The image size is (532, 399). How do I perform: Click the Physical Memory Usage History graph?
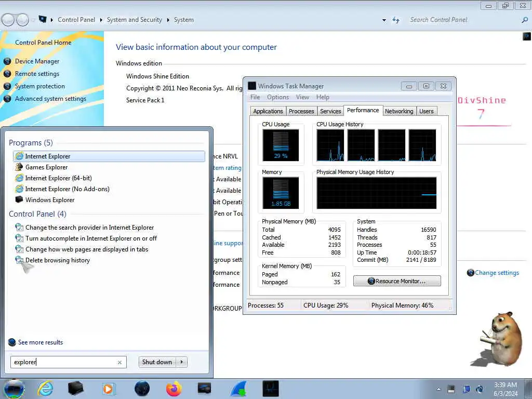377,193
